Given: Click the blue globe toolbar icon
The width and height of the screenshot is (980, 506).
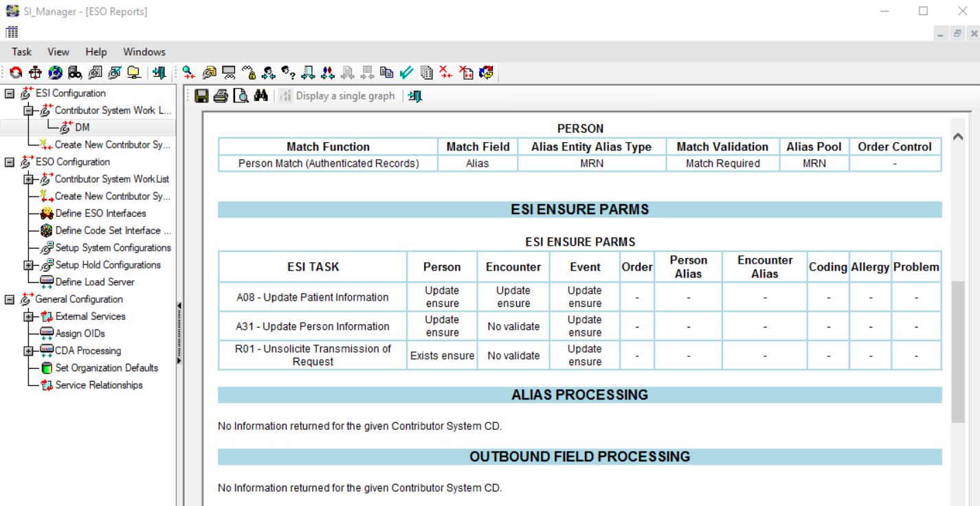Looking at the screenshot, I should 55,72.
